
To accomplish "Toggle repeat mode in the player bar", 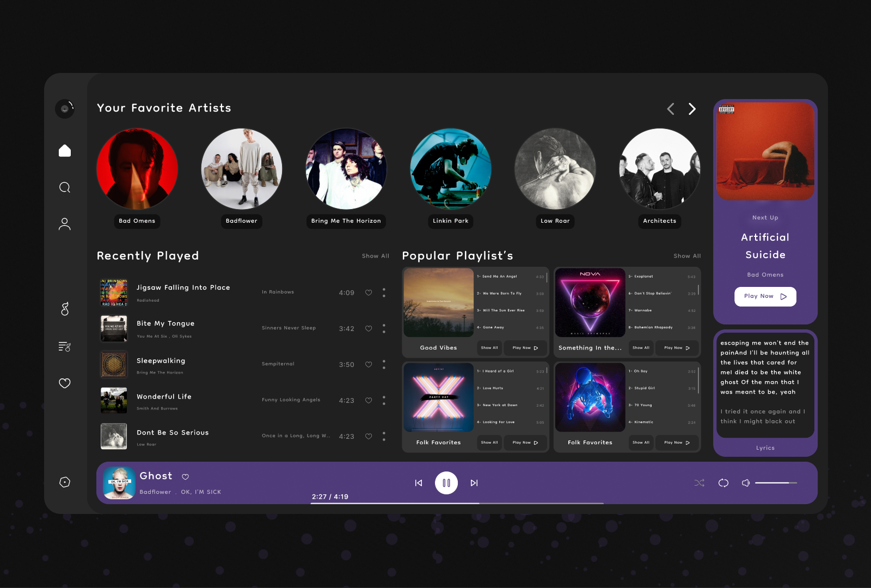I will [x=723, y=482].
